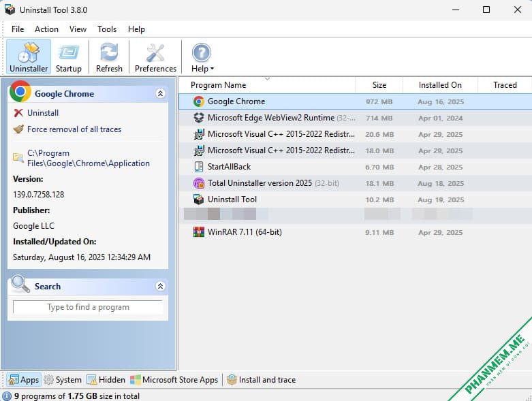
Task: Open the View menu
Action: coord(78,29)
